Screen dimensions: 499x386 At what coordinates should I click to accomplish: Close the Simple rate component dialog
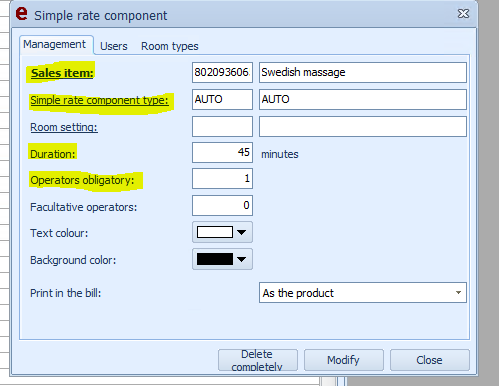pyautogui.click(x=463, y=14)
